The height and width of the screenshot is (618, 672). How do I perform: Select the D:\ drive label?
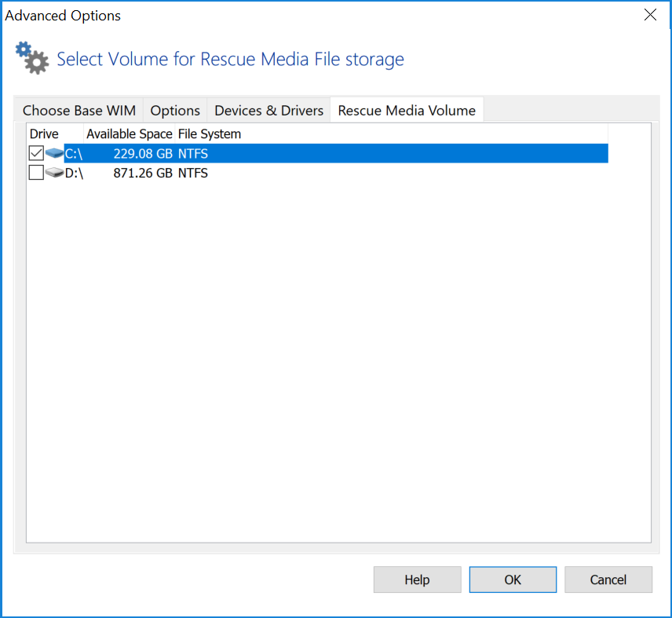coord(74,173)
